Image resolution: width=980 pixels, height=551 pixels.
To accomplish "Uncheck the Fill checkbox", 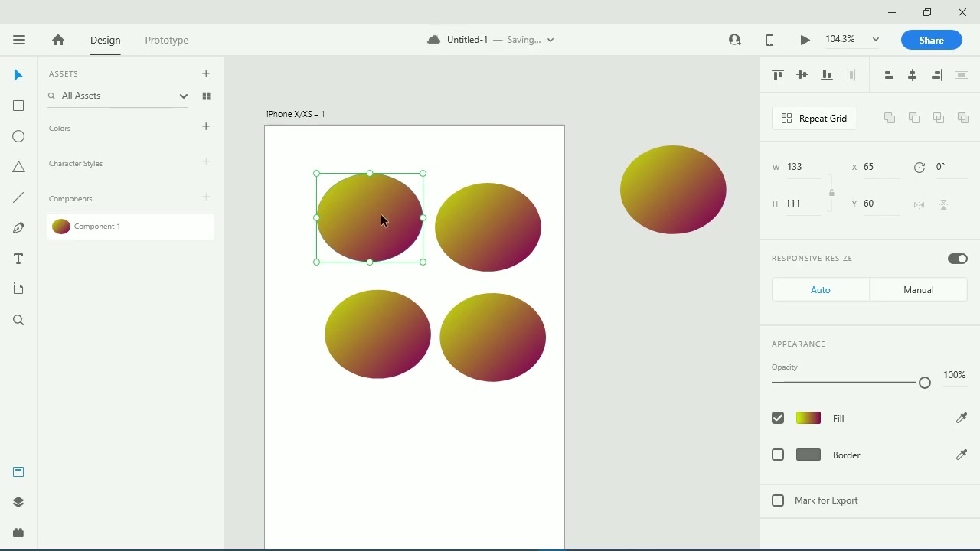I will (x=778, y=418).
